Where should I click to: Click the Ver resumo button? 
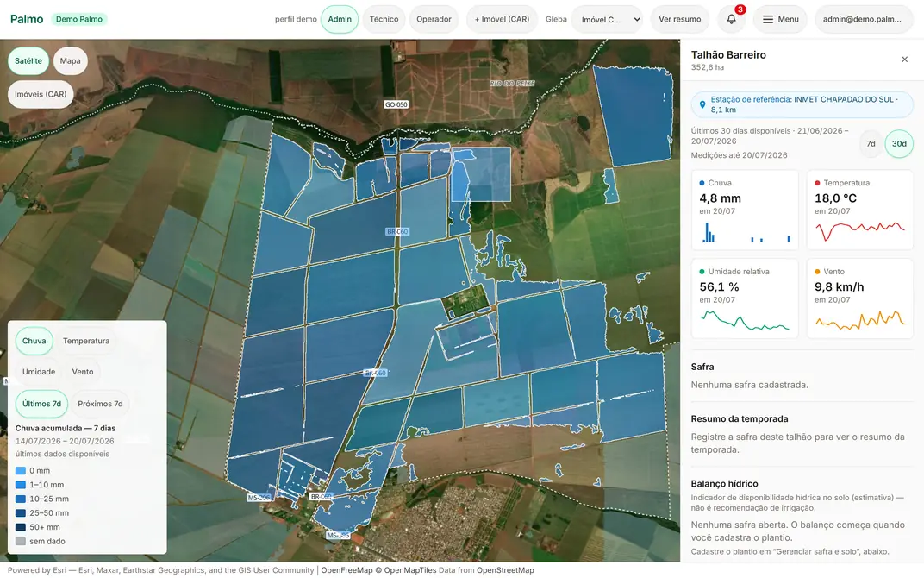click(679, 20)
